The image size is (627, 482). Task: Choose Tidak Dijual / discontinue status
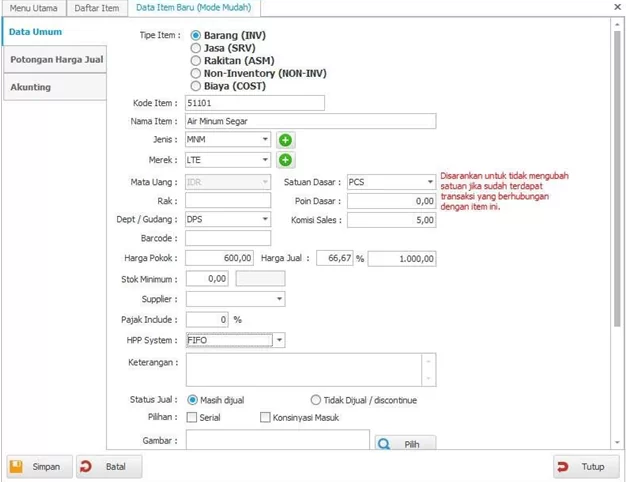click(316, 400)
